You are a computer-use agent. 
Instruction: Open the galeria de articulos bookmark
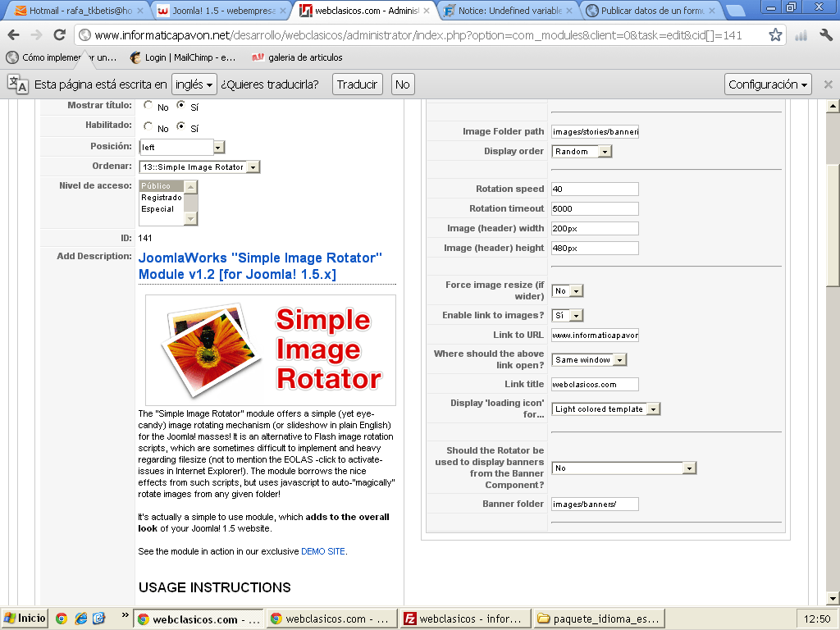(x=298, y=57)
